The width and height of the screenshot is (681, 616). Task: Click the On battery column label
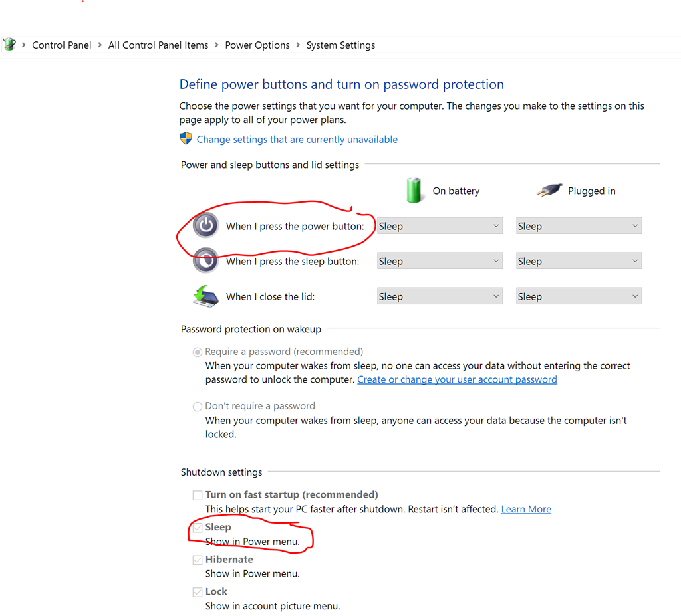click(456, 191)
